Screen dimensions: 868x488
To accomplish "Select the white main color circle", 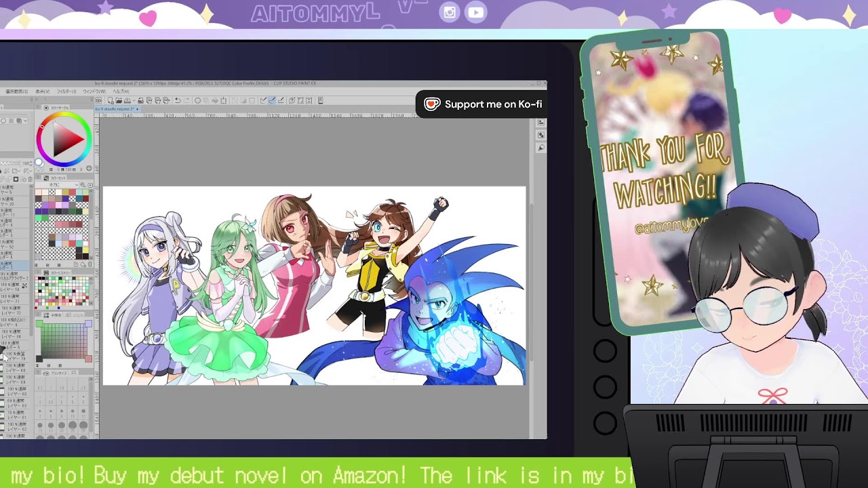I will (x=39, y=162).
